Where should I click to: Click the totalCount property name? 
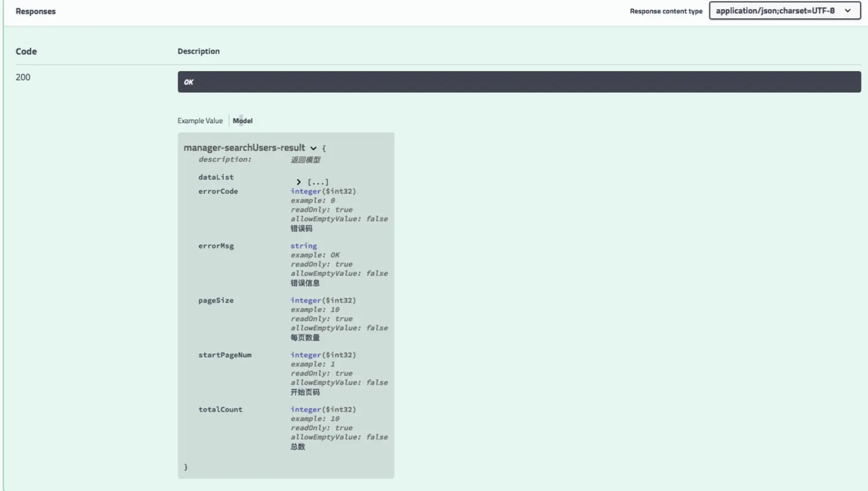click(x=220, y=409)
